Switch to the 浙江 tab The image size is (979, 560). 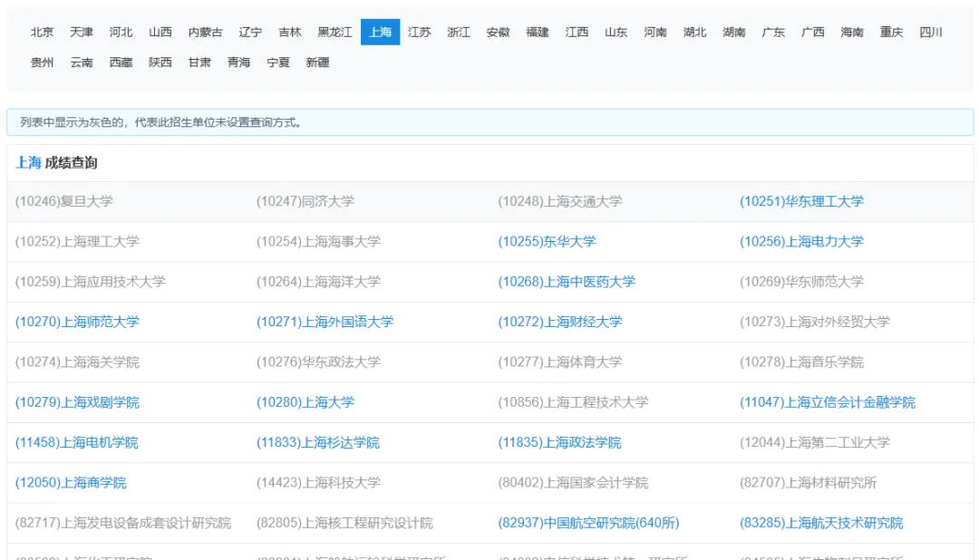click(x=459, y=32)
